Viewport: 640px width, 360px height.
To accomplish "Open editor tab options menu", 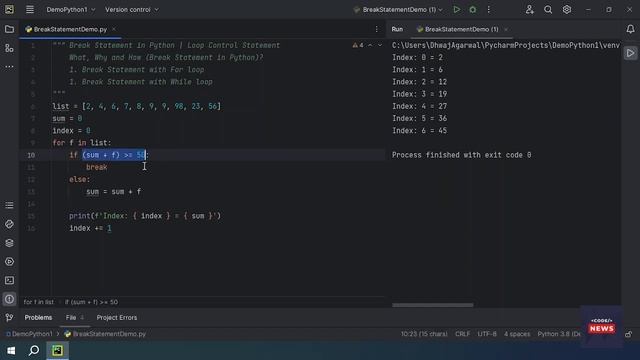I will 376,29.
